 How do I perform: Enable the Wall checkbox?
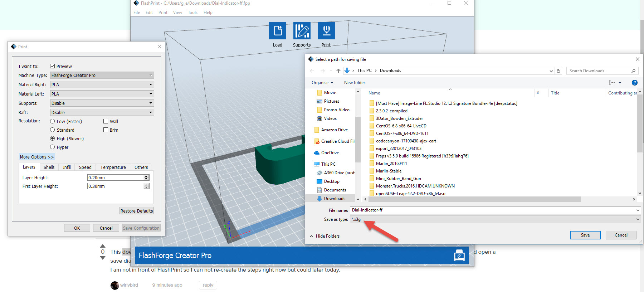[x=106, y=121]
